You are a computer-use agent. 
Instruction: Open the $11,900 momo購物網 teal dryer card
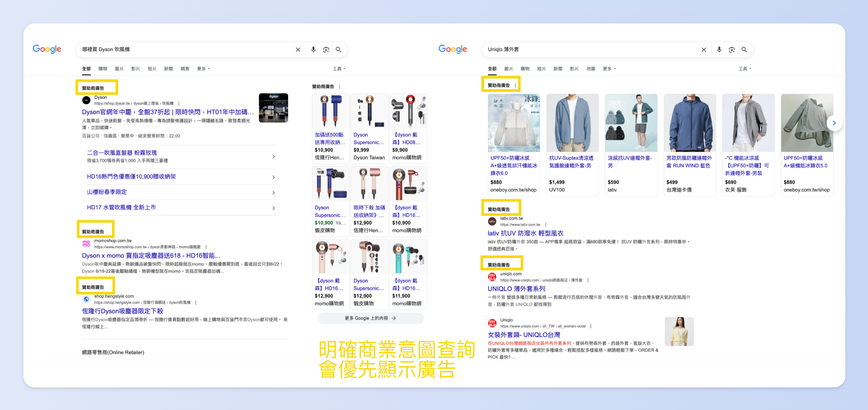pyautogui.click(x=408, y=274)
